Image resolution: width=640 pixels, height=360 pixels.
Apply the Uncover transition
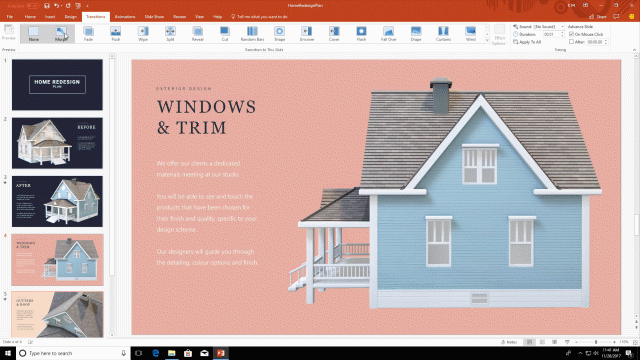pos(307,33)
